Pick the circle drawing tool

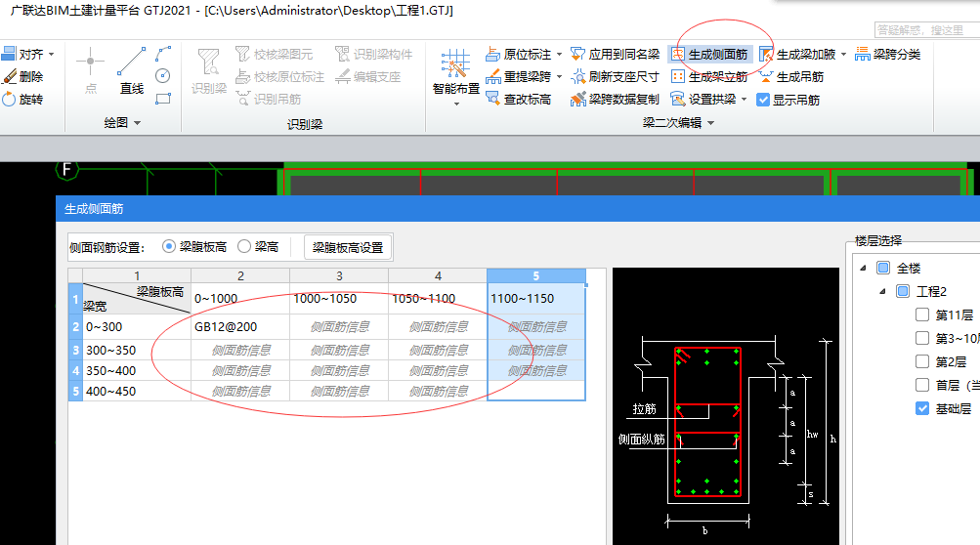coord(163,75)
